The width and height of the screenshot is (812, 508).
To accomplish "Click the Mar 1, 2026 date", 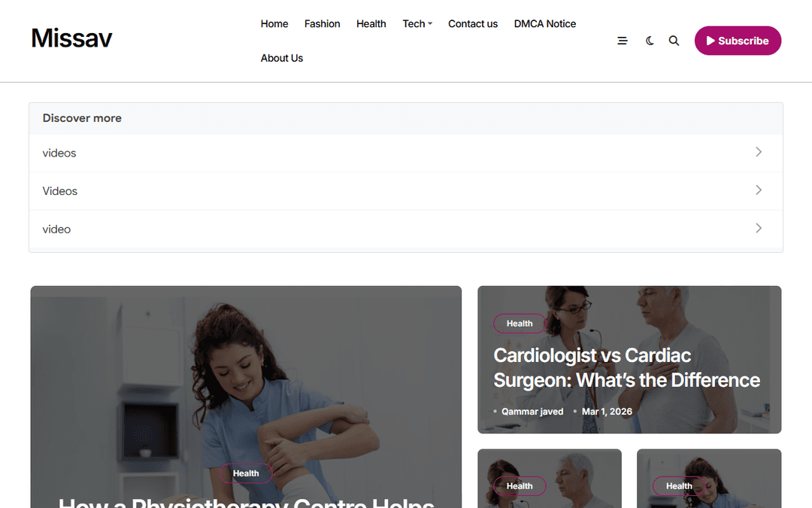I will (x=607, y=411).
